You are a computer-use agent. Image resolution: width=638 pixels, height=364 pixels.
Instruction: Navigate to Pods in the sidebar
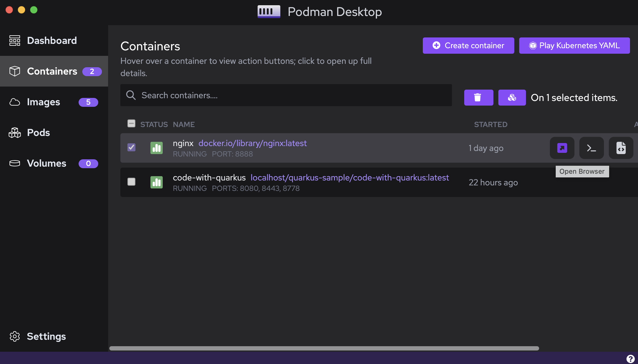click(38, 133)
